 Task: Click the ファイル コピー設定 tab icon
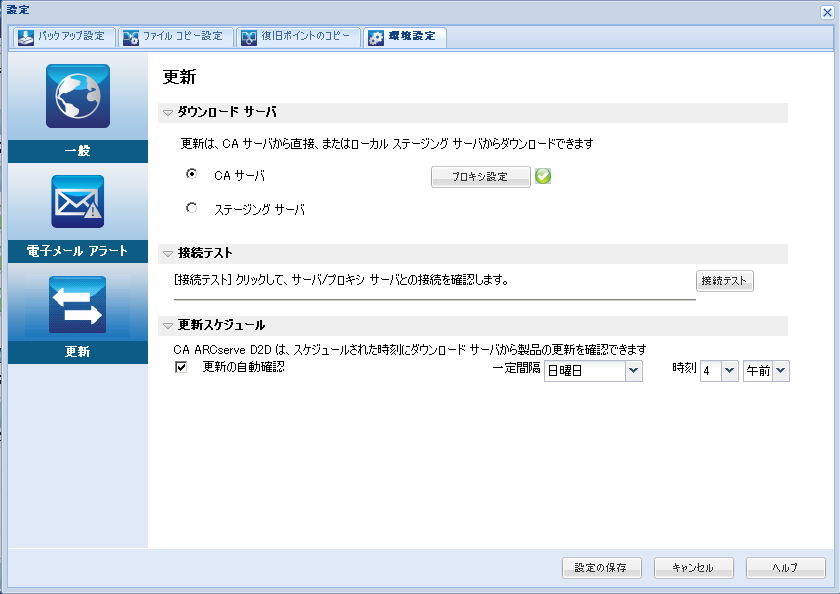point(131,37)
